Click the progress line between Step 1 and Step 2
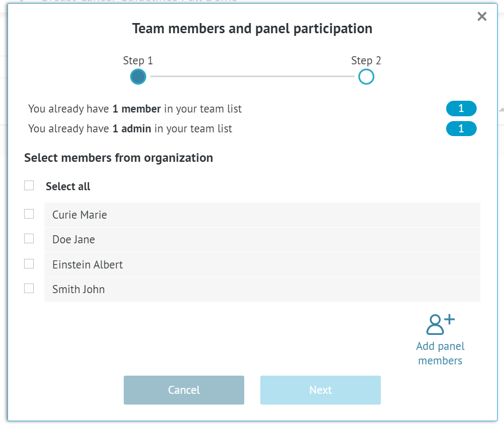This screenshot has width=504, height=426. coord(252,77)
